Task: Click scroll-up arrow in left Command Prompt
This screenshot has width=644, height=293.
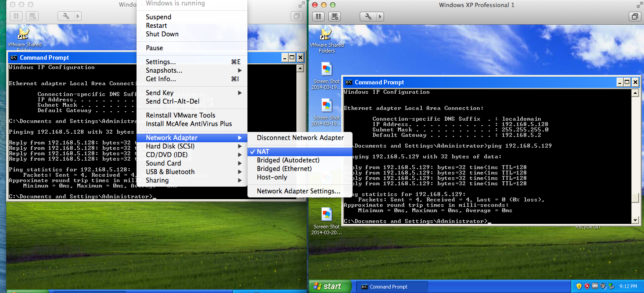Action: point(300,68)
